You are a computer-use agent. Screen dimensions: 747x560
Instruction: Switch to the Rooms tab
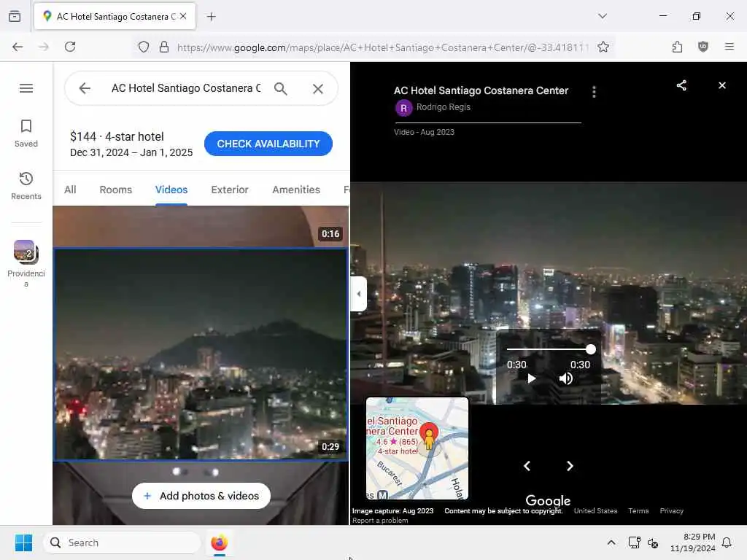pyautogui.click(x=116, y=190)
